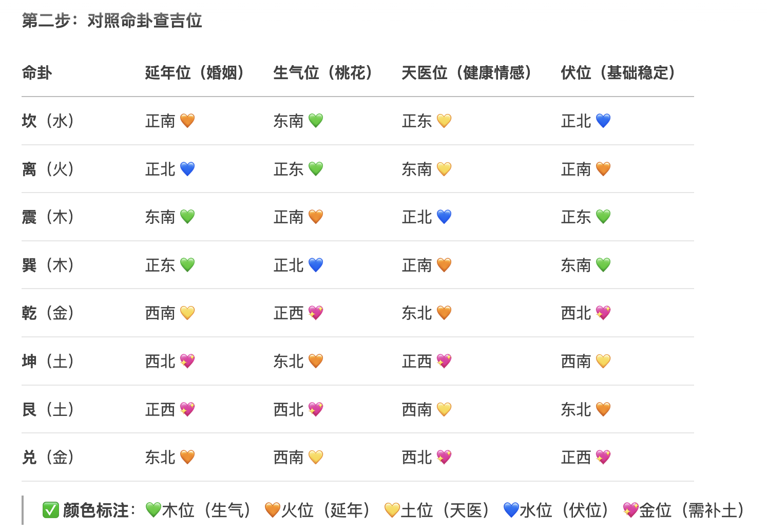This screenshot has width=767, height=532.
Task: Click the orange heart beside 东北 in 艮 row
Action: 603,409
